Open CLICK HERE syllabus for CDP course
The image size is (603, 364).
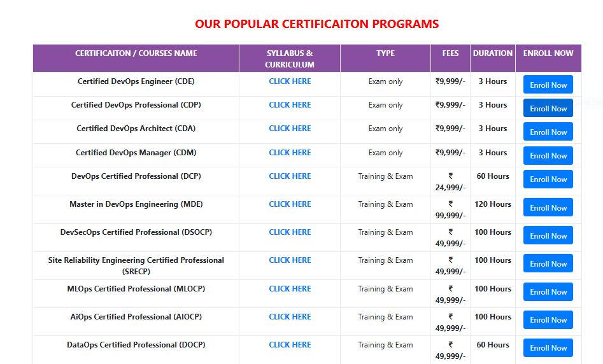click(290, 105)
